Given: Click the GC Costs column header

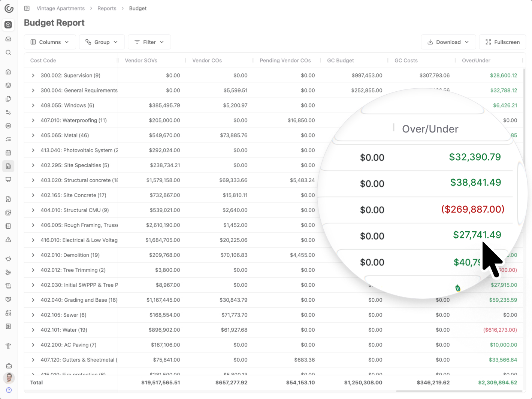Looking at the screenshot, I should 406,60.
